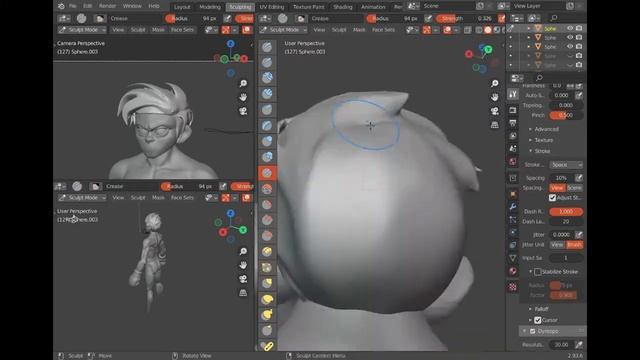Screen dimensions: 640x360
Task: Open the Modifier properties wrench tab
Action: [x=513, y=207]
